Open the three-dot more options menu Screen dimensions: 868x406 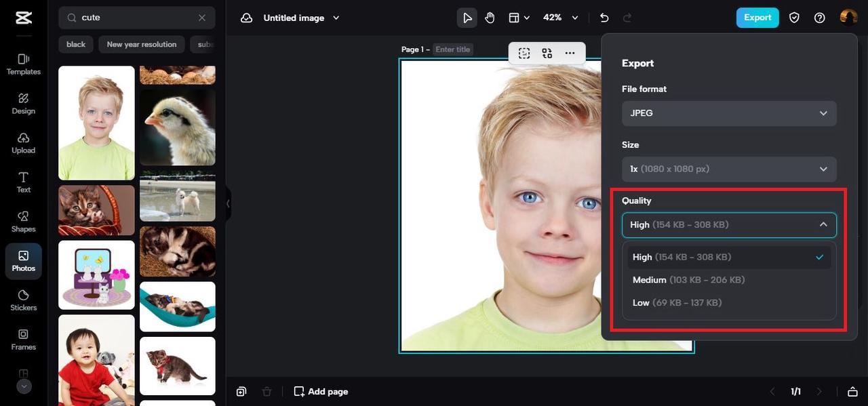click(x=570, y=53)
